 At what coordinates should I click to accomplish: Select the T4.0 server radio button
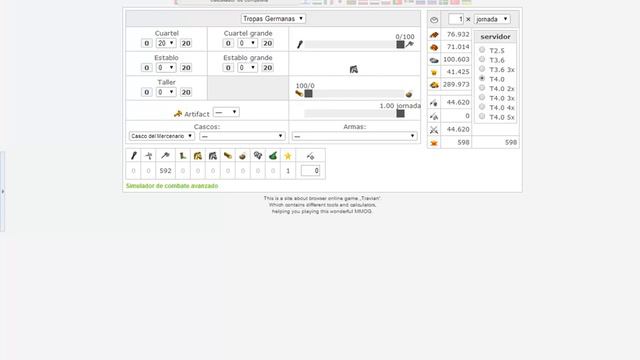pos(482,78)
